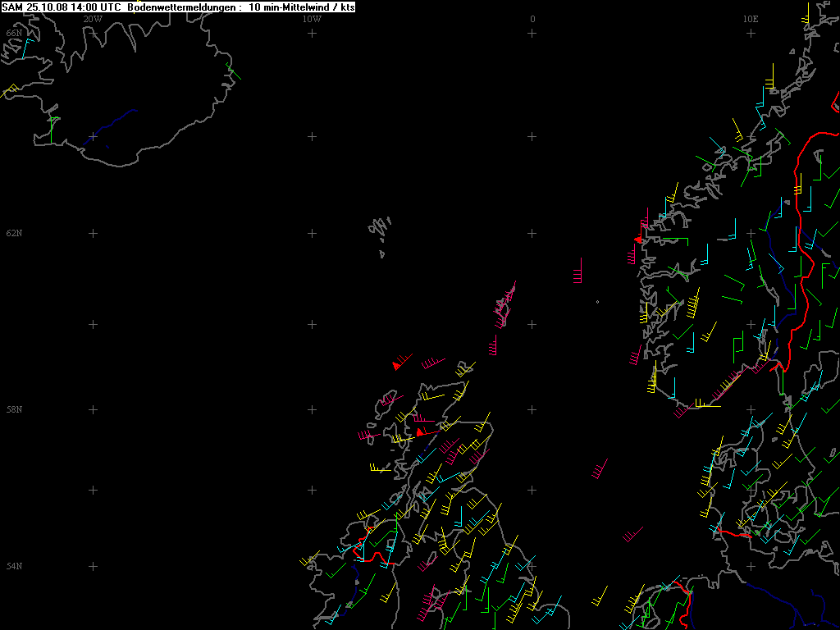Click the 14:00 UTC timestamp in the header
This screenshot has width=840, height=630.
[96, 7]
